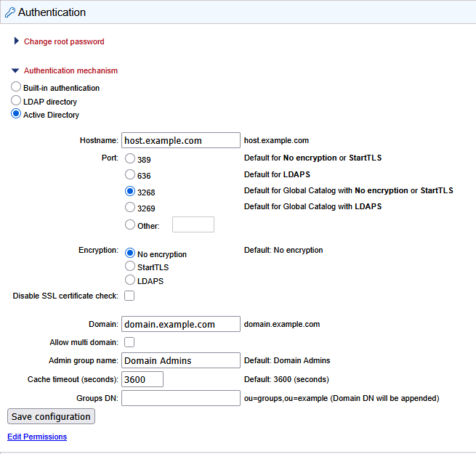The image size is (476, 454).
Task: Click the key icon beside Authentication title
Action: [x=10, y=12]
